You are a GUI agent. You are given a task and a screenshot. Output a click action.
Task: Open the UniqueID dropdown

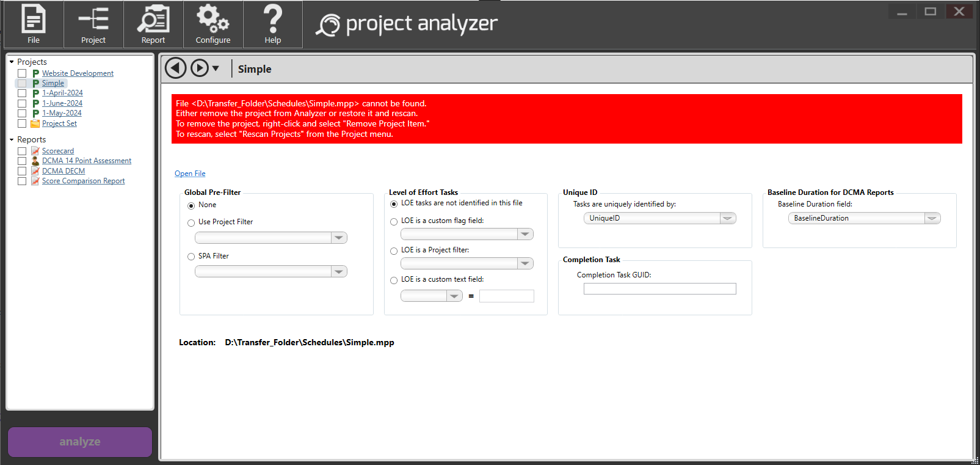pos(727,218)
